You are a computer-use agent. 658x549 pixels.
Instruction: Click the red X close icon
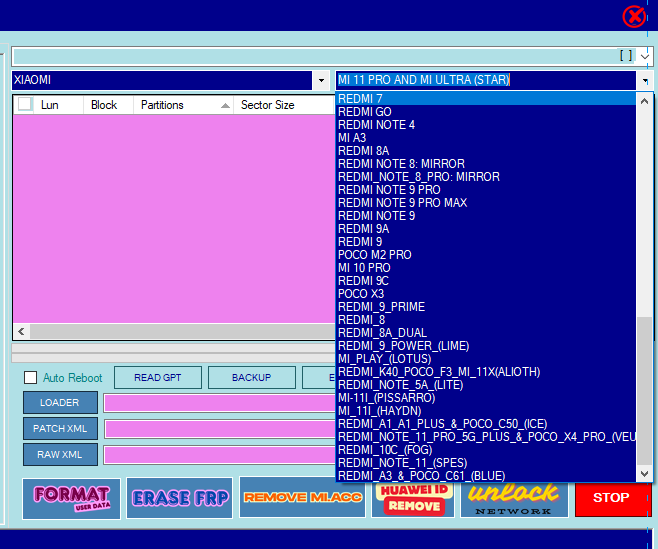[634, 17]
